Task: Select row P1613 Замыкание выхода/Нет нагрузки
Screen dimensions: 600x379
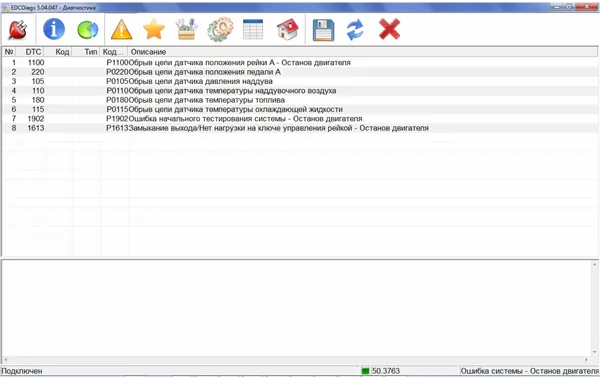Action: point(300,128)
